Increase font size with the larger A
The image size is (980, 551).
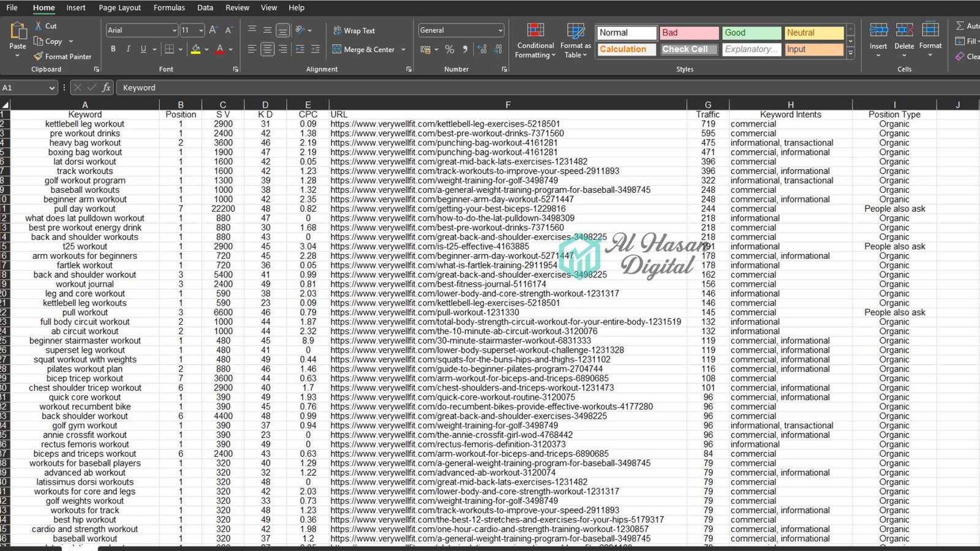click(213, 30)
